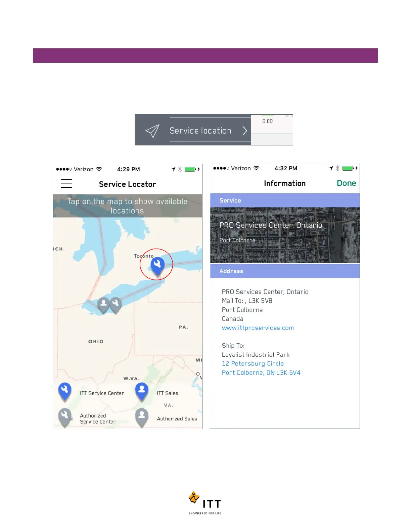Viewport: 411px width, 532px height.
Task: Click the ITT Sales legend pin
Action: pos(142,392)
